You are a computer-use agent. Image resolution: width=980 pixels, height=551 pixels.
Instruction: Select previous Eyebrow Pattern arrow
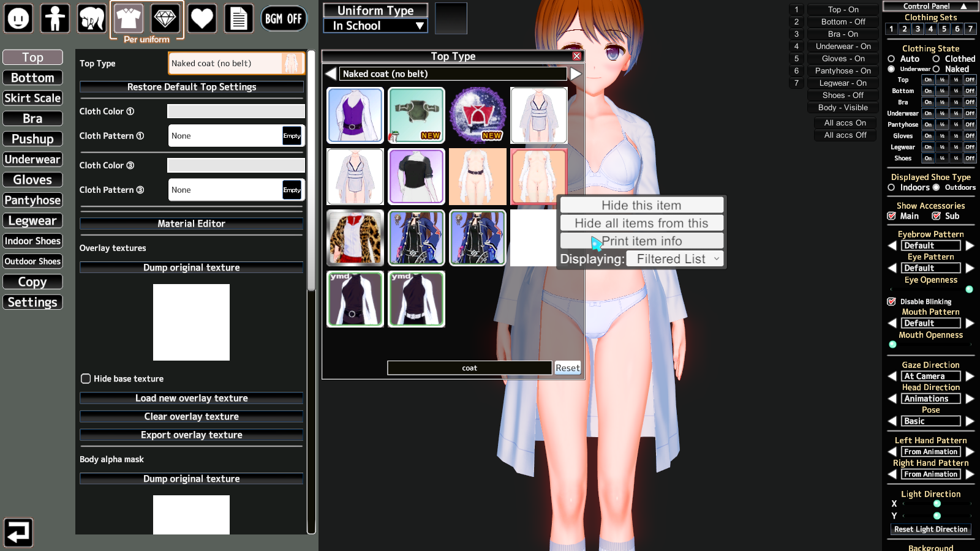(892, 246)
